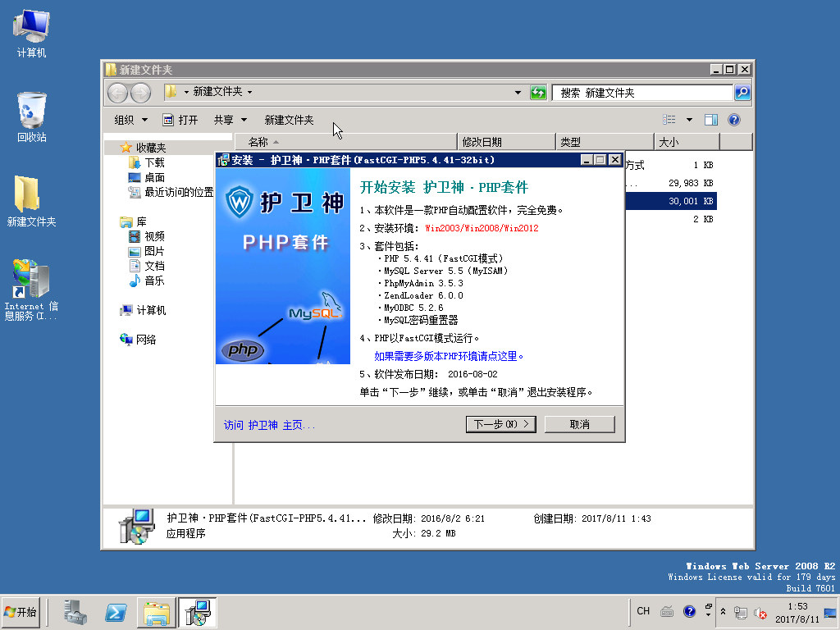840x630 pixels.
Task: Sort by the 名称 column header
Action: tap(346, 142)
